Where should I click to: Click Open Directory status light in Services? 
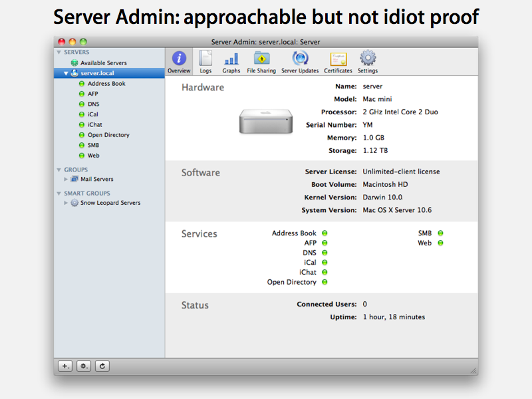click(x=325, y=282)
